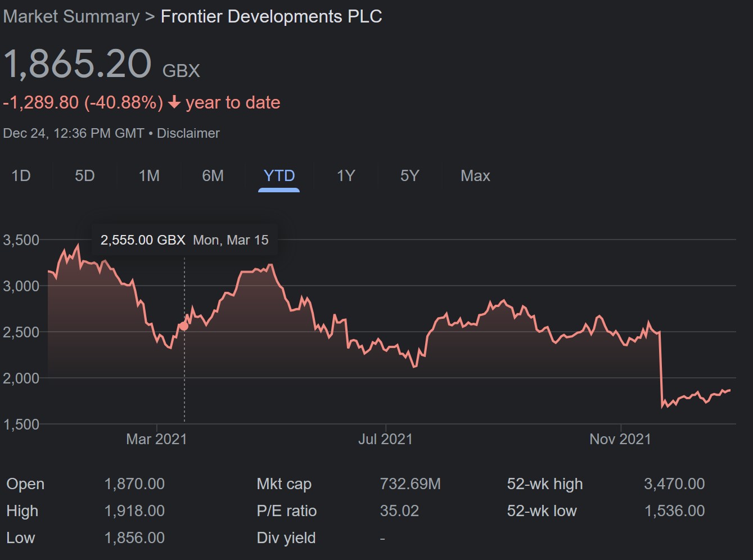Switch to the 1D time range tab
The image size is (753, 560).
(21, 176)
